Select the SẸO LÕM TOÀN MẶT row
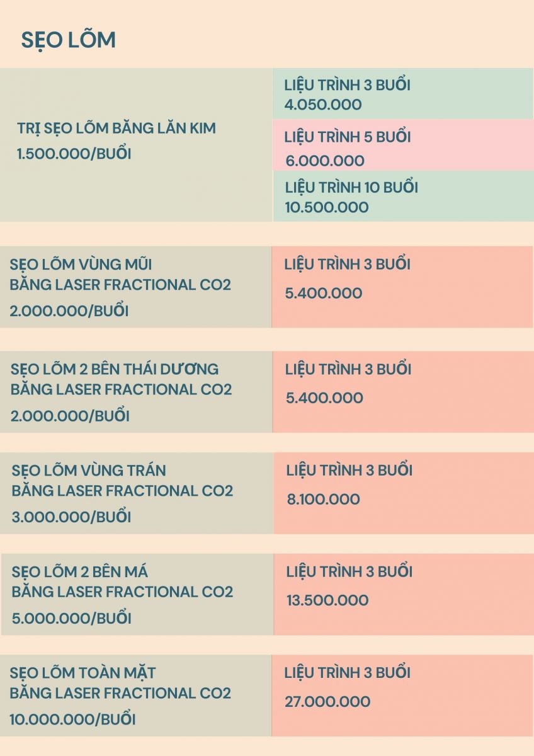 pyautogui.click(x=266, y=696)
